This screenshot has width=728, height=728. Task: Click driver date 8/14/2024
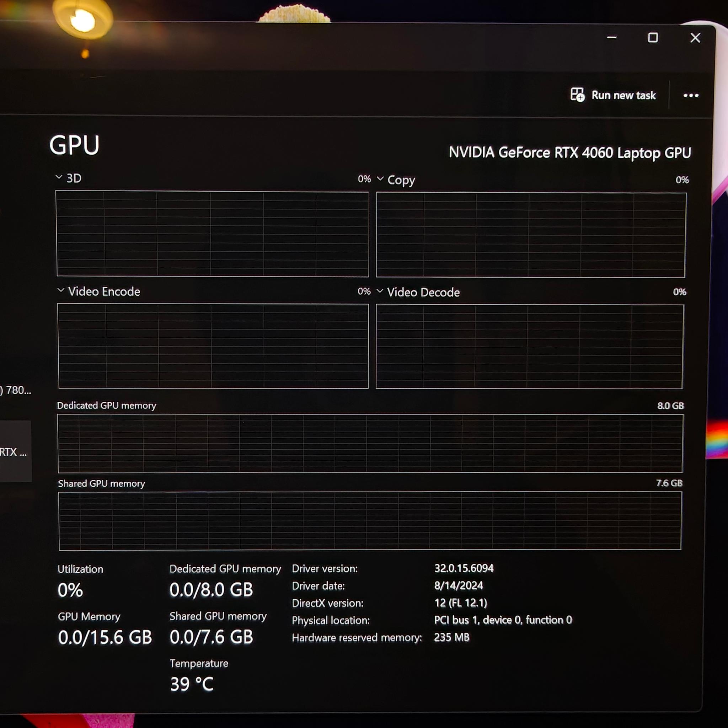(x=459, y=585)
